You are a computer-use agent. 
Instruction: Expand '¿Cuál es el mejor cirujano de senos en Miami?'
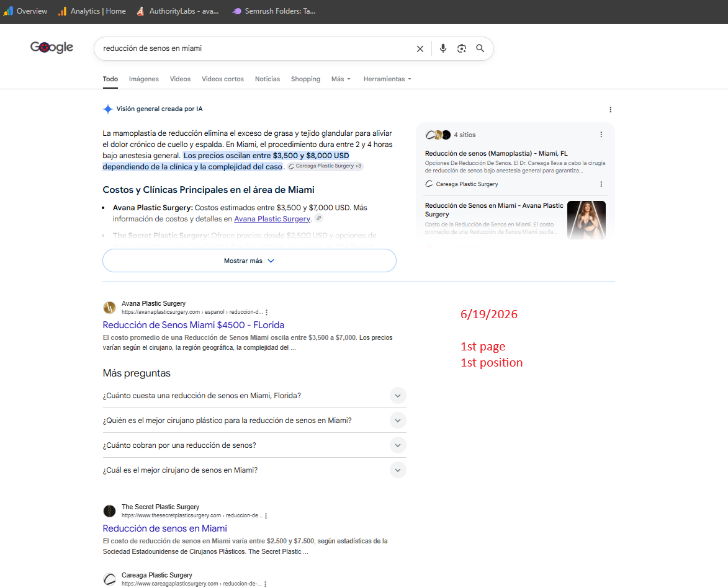[254, 470]
